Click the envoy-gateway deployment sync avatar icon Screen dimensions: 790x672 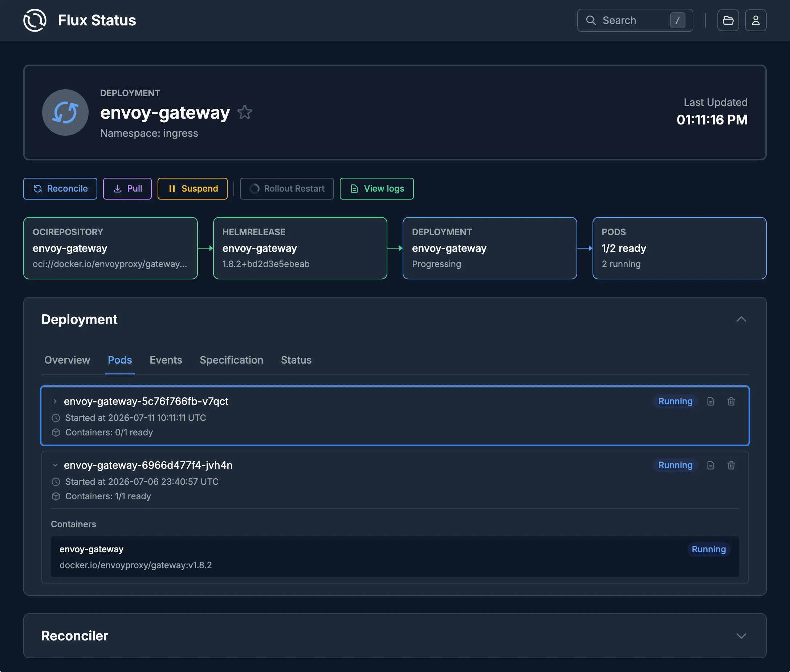click(x=65, y=112)
